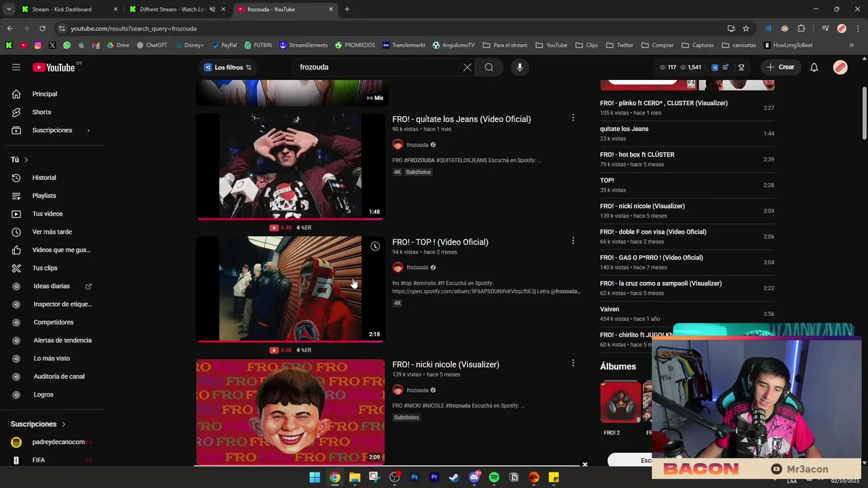Open the 'Capturas' bookmarks folder
This screenshot has width=868, height=488.
coord(697,45)
